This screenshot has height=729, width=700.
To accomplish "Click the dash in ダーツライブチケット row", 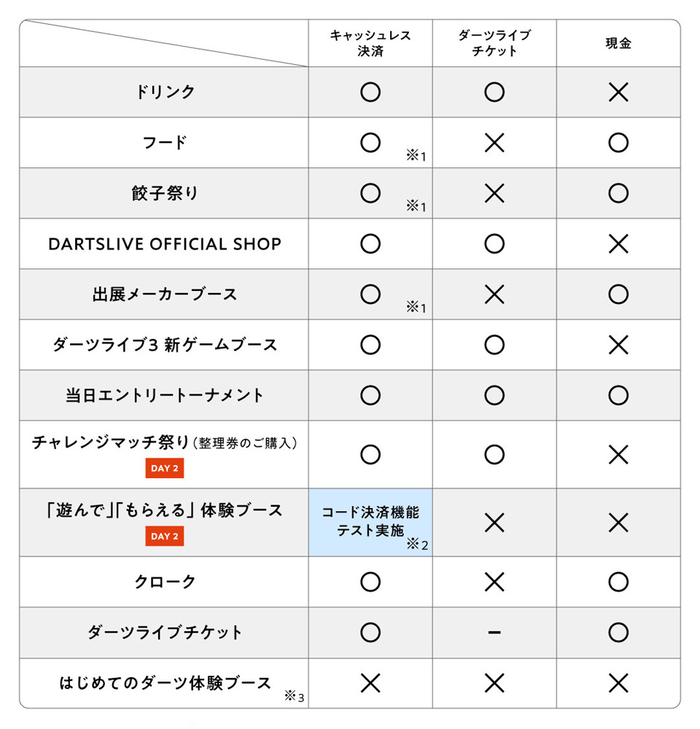I will [x=494, y=632].
